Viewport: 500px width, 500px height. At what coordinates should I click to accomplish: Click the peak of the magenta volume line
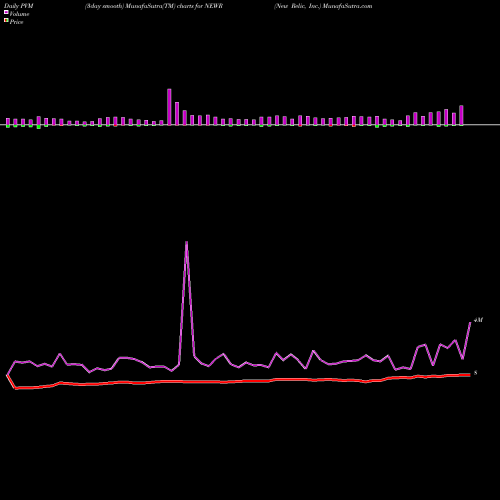point(186,242)
